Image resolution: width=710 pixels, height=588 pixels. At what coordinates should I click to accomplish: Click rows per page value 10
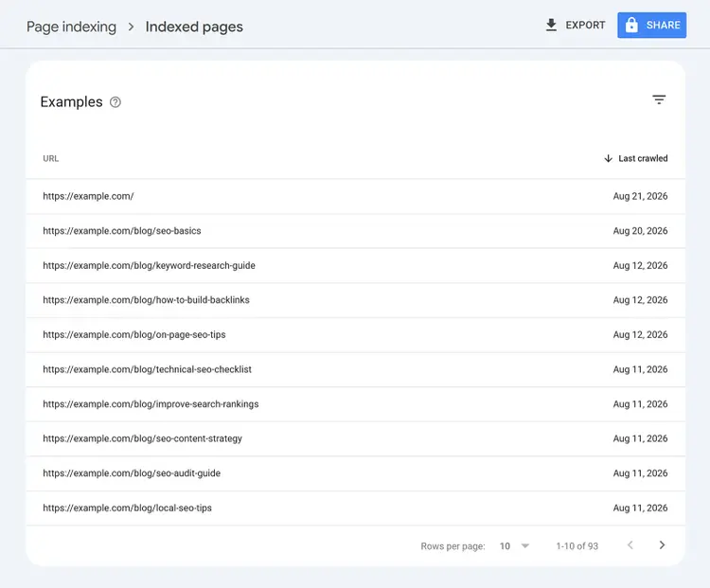point(505,546)
